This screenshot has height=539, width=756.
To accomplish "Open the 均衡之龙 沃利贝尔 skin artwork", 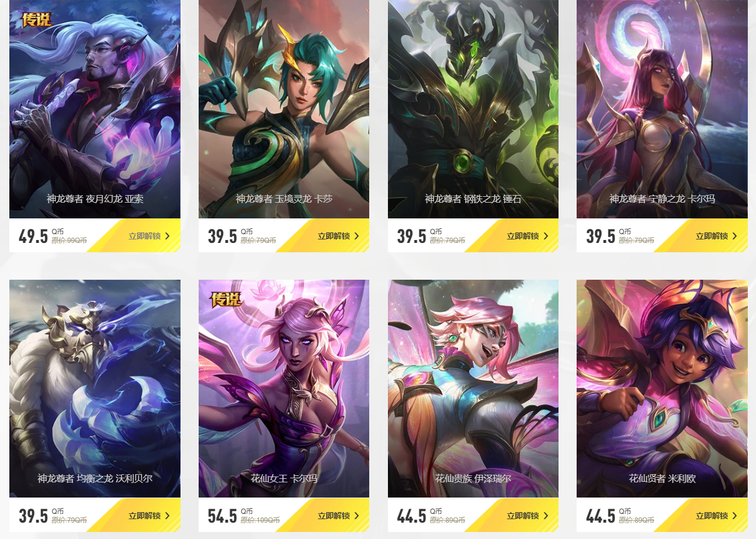I will coord(95,388).
